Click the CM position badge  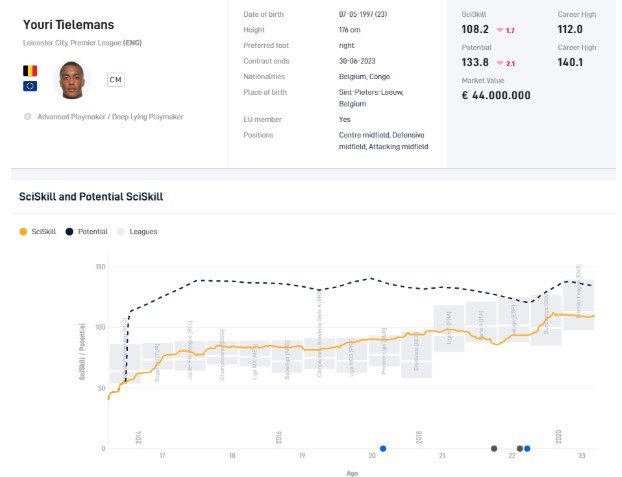(115, 80)
